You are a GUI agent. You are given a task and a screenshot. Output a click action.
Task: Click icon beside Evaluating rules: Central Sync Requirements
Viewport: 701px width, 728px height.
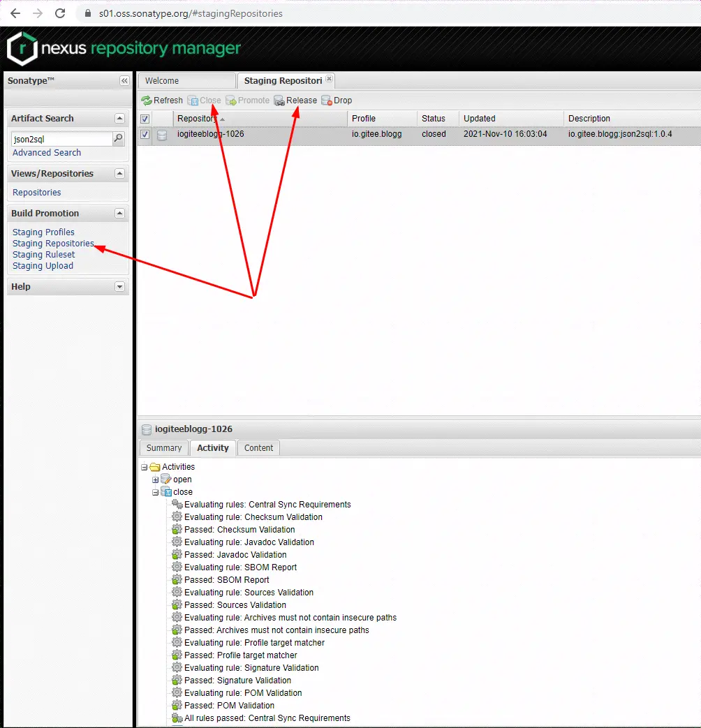coord(177,504)
